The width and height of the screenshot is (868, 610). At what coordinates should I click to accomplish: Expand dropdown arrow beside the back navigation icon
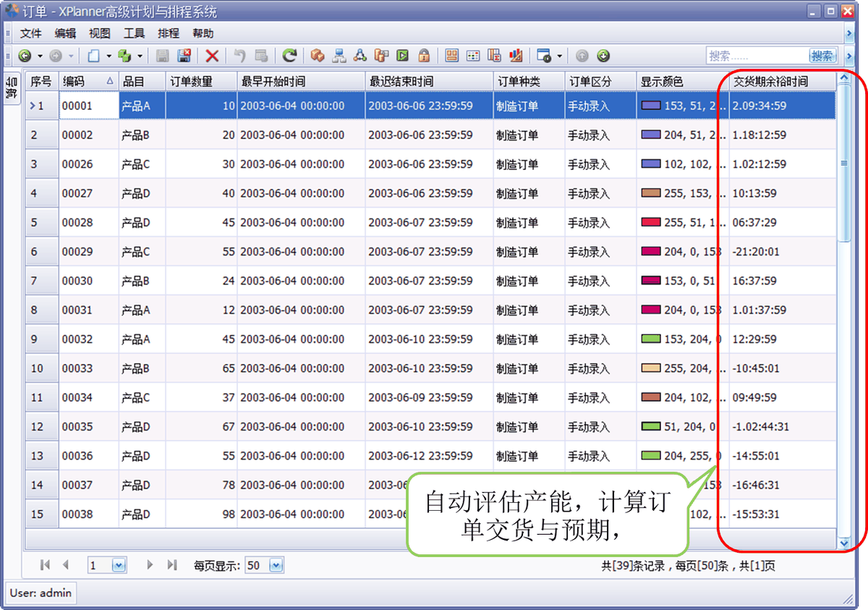40,56
